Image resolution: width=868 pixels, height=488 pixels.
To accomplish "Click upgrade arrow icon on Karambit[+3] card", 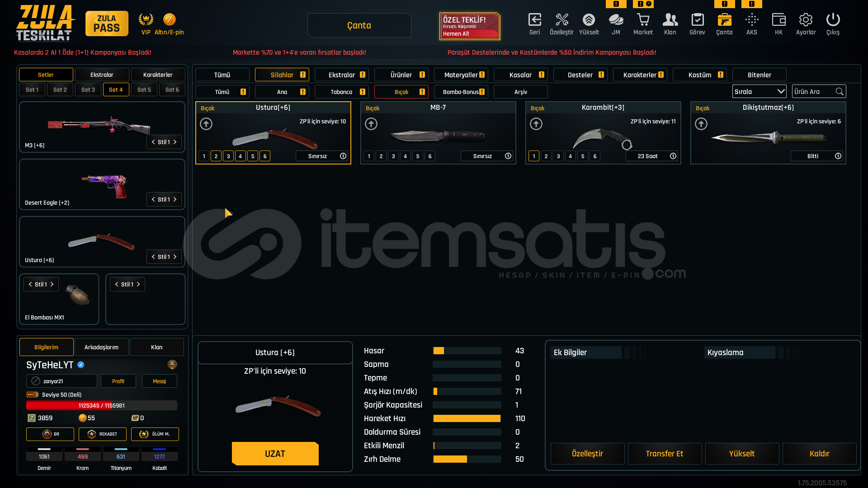I will click(x=536, y=124).
